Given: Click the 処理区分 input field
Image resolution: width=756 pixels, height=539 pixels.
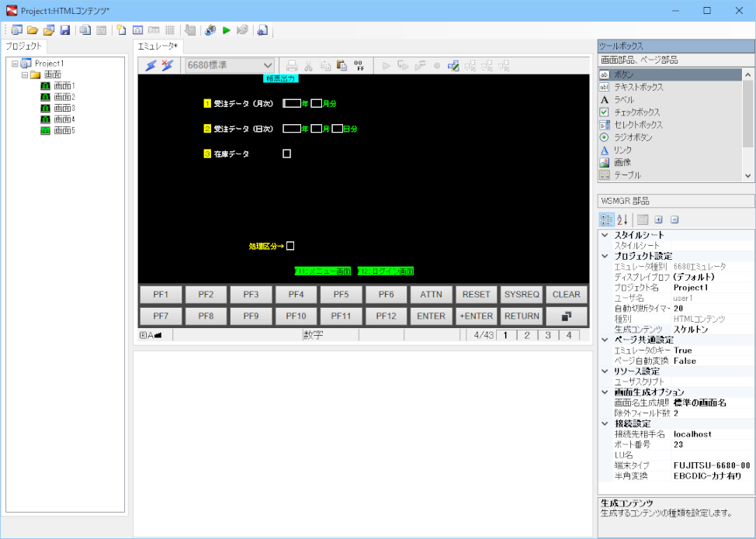Looking at the screenshot, I should click(x=290, y=246).
